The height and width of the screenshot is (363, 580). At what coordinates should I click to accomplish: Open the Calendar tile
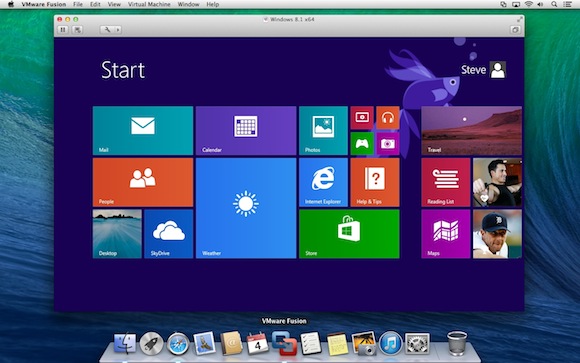click(x=246, y=130)
